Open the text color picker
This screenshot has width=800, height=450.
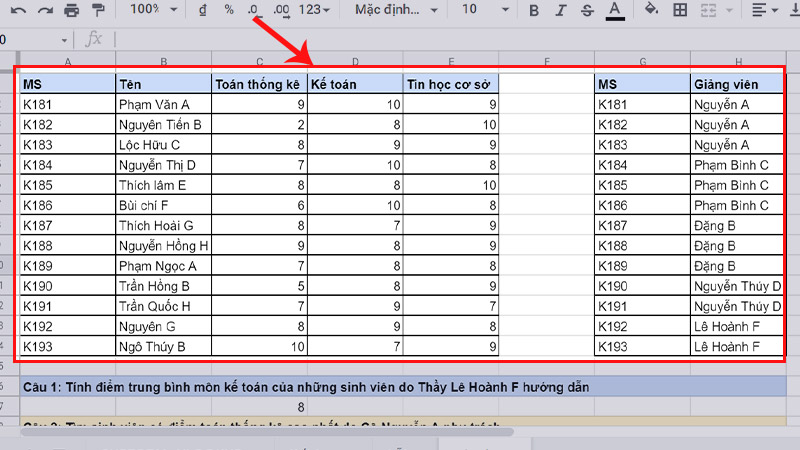615,11
